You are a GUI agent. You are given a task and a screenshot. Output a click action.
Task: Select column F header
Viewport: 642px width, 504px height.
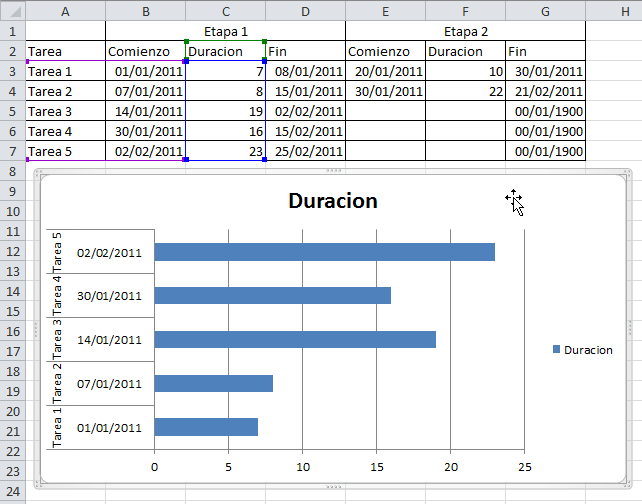[466, 11]
